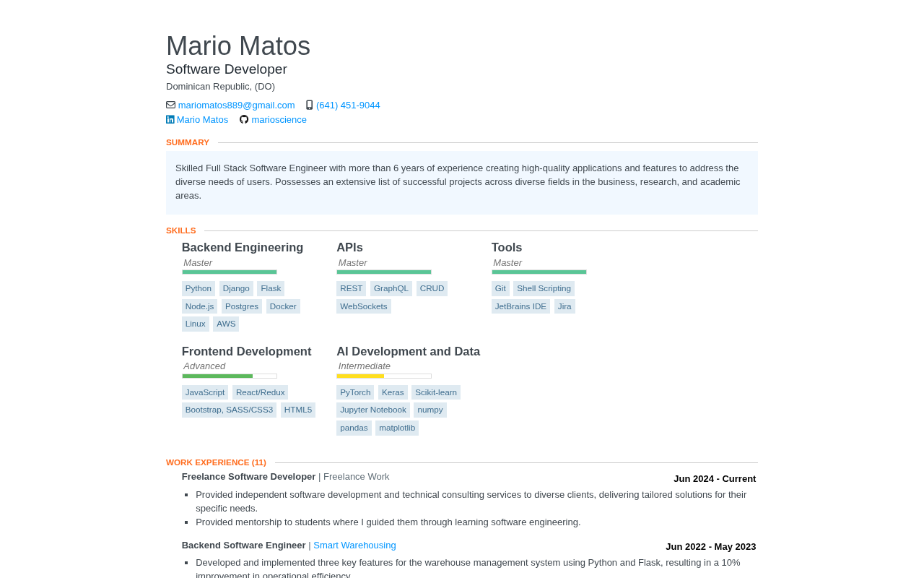
Task: Click the LinkedIn logo icon
Action: click(170, 120)
